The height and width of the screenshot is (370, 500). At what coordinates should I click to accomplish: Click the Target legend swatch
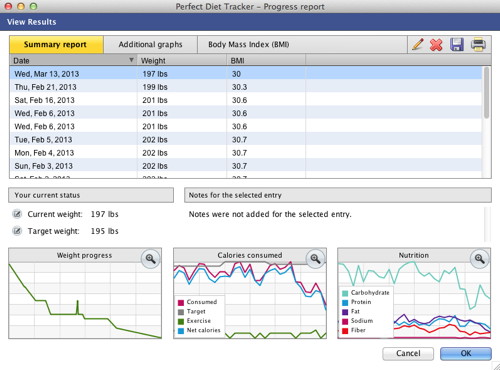[181, 312]
